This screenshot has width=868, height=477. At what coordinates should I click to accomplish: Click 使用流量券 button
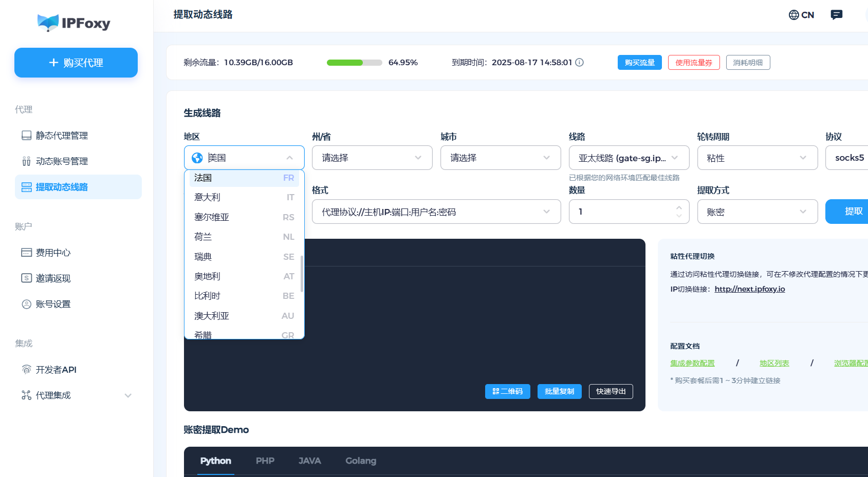(694, 63)
